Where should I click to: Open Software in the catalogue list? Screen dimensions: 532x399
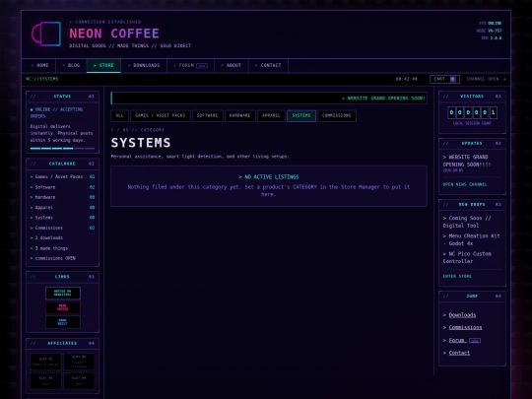pos(62,187)
